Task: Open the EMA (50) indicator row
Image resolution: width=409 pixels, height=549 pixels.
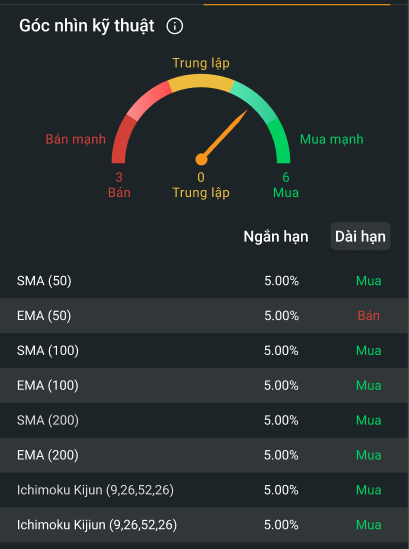Action: 204,315
